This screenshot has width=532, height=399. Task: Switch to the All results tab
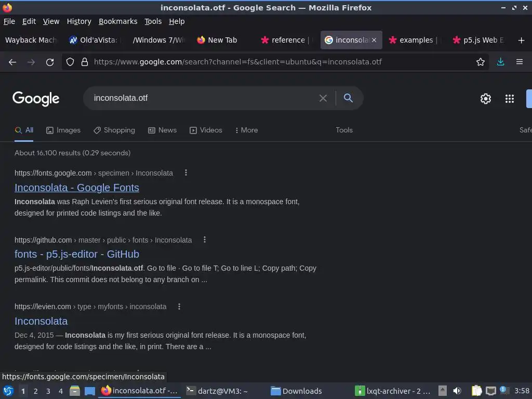coord(24,130)
